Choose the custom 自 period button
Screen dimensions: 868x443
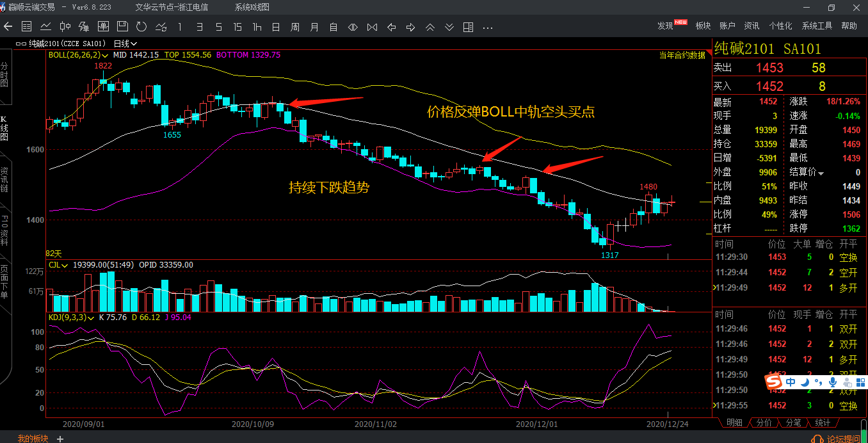coord(334,27)
